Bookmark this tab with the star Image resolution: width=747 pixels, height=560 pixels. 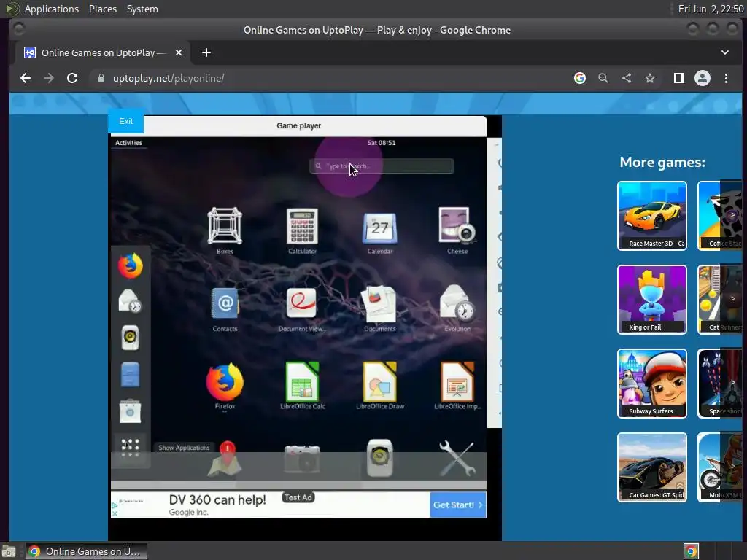pyautogui.click(x=650, y=78)
